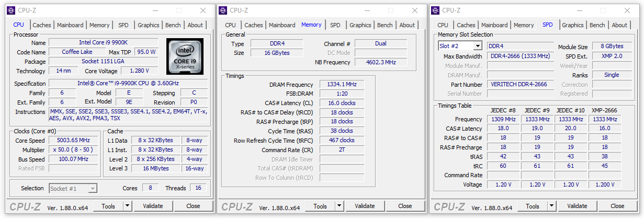Click the Cores count value 8
The width and height of the screenshot is (644, 219).
150,188
